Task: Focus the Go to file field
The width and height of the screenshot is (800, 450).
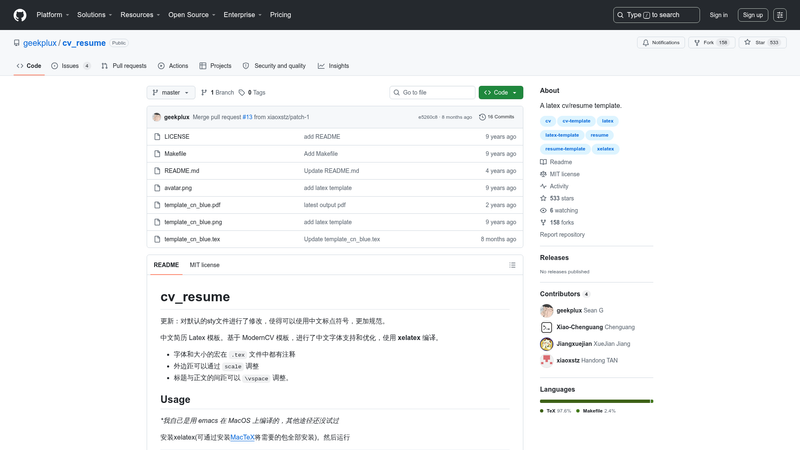Action: (432, 92)
